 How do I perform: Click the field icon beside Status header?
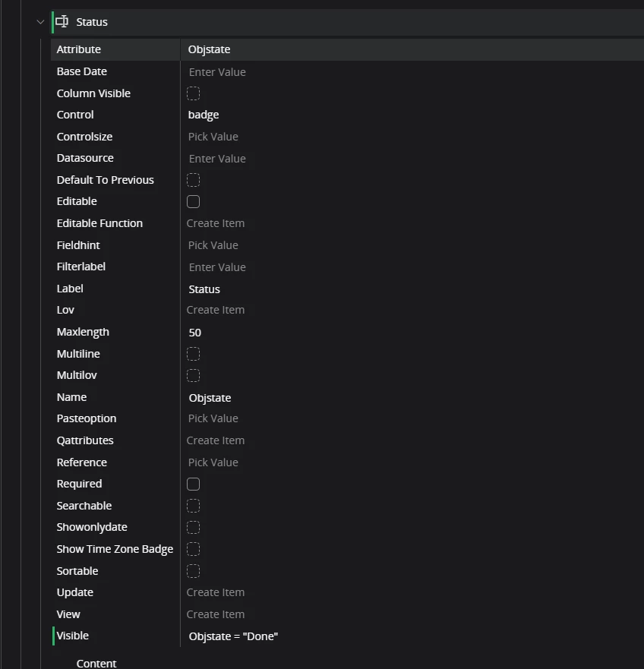coord(62,22)
